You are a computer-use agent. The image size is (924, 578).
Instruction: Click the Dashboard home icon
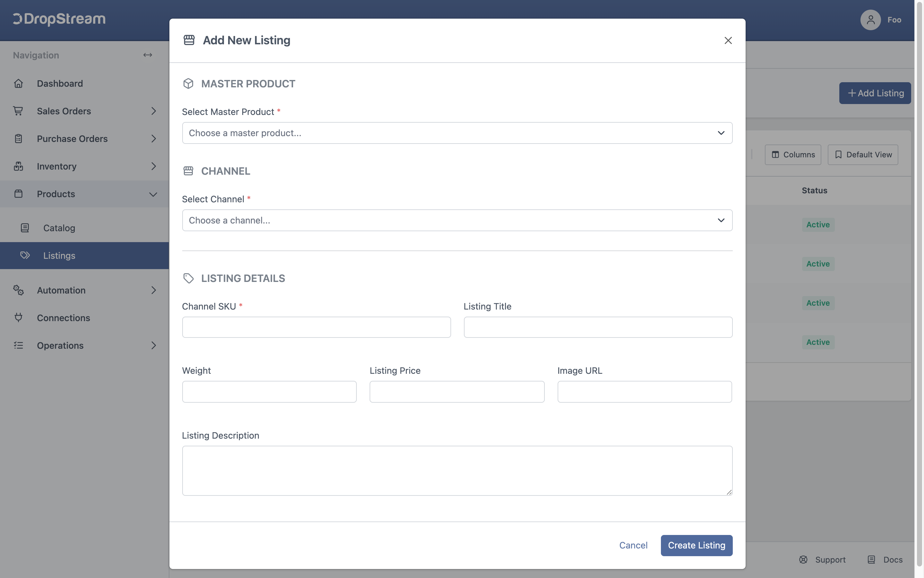click(18, 83)
